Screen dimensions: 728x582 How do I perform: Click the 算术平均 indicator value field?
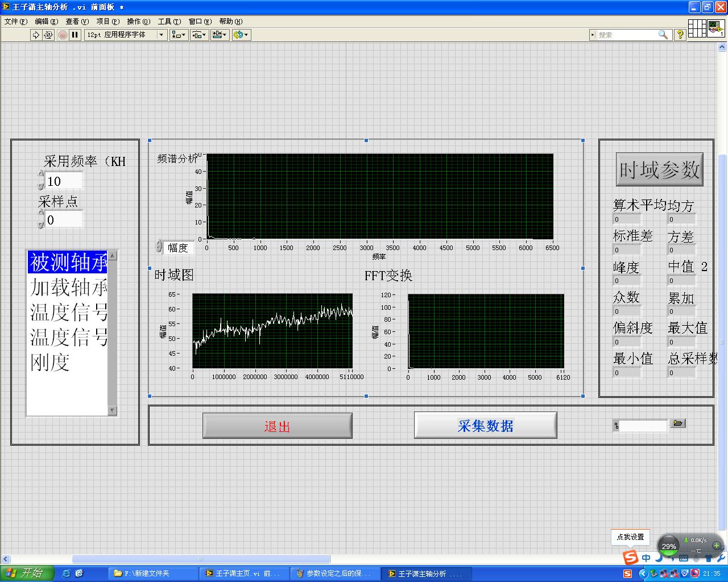[x=627, y=219]
